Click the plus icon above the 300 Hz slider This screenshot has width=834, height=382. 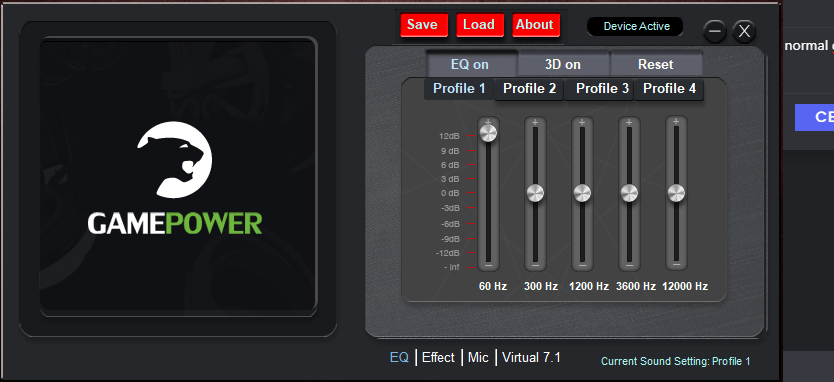point(535,122)
